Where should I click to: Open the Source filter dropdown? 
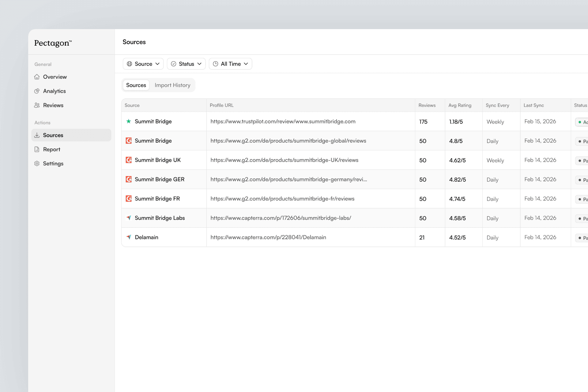(143, 64)
